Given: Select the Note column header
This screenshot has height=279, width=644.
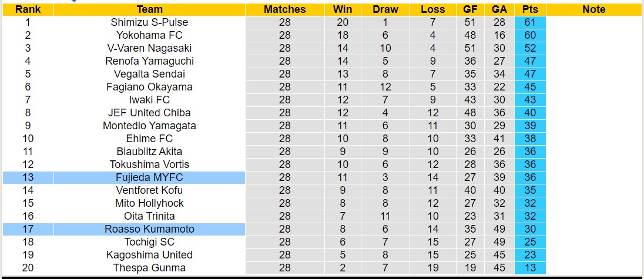Looking at the screenshot, I should pyautogui.click(x=594, y=9).
